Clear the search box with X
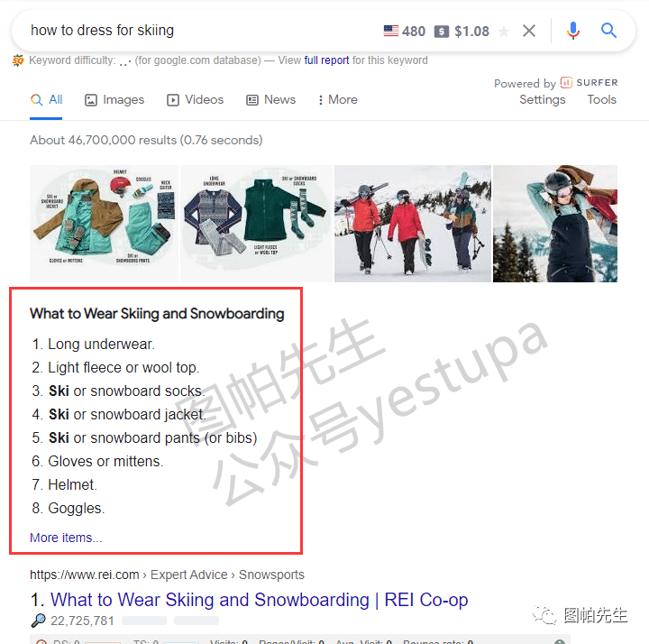Viewport: 649px width, 644px height. pos(529,31)
